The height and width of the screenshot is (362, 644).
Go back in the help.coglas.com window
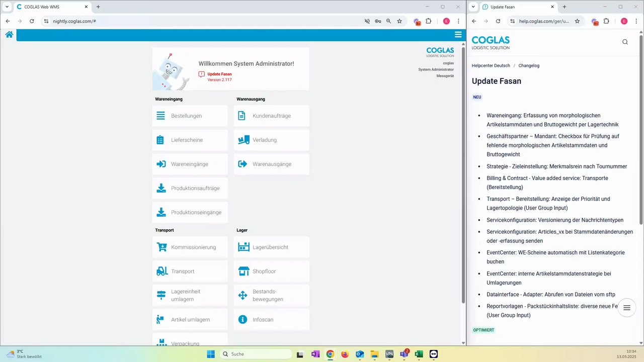pos(474,21)
